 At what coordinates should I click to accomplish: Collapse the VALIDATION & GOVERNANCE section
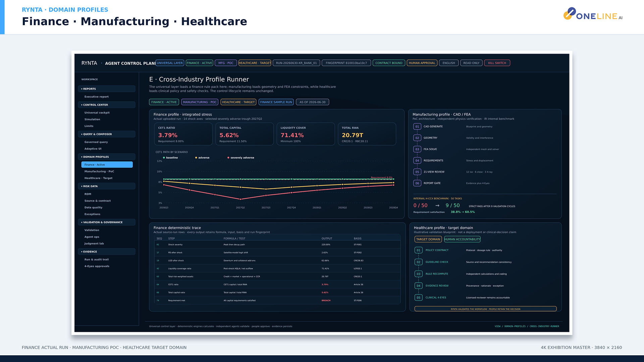click(x=107, y=222)
